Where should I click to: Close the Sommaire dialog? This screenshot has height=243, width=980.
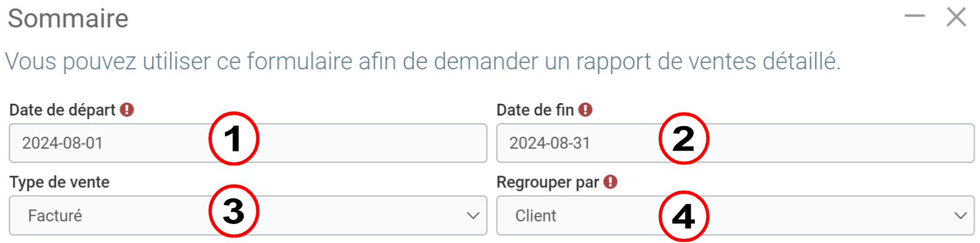point(956,17)
